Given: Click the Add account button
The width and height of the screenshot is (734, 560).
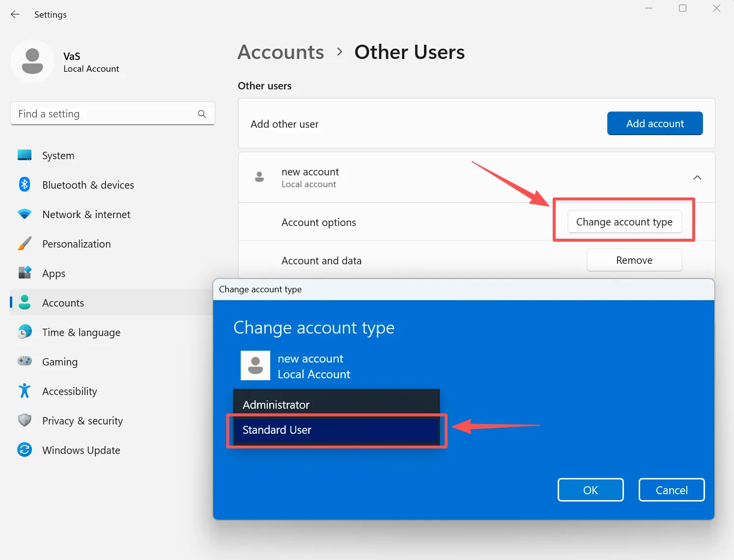Looking at the screenshot, I should 655,123.
